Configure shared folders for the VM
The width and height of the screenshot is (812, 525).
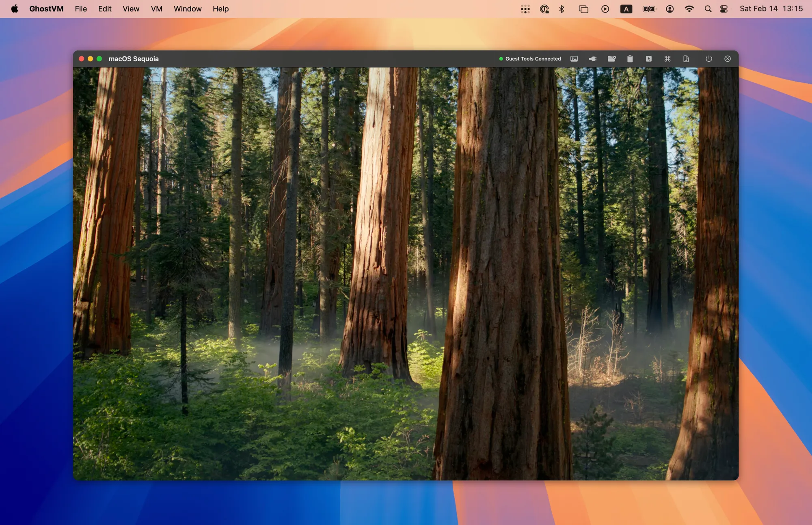(611, 58)
